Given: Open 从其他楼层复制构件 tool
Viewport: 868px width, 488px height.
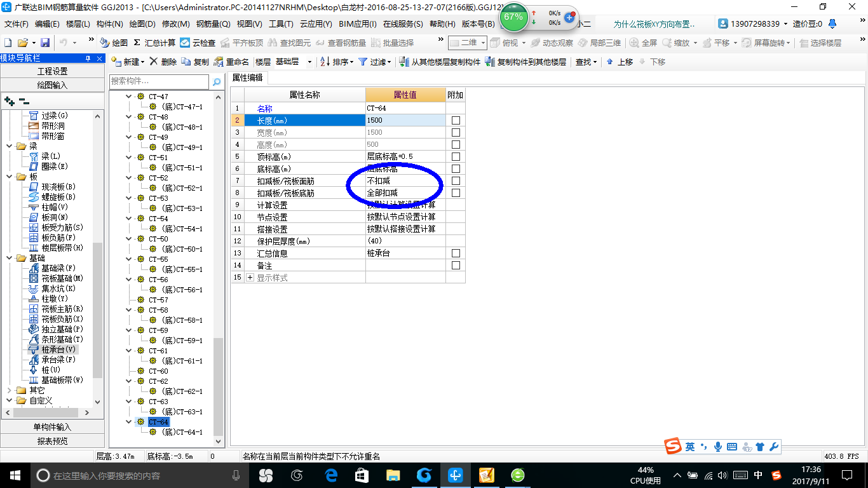Looking at the screenshot, I should 440,62.
